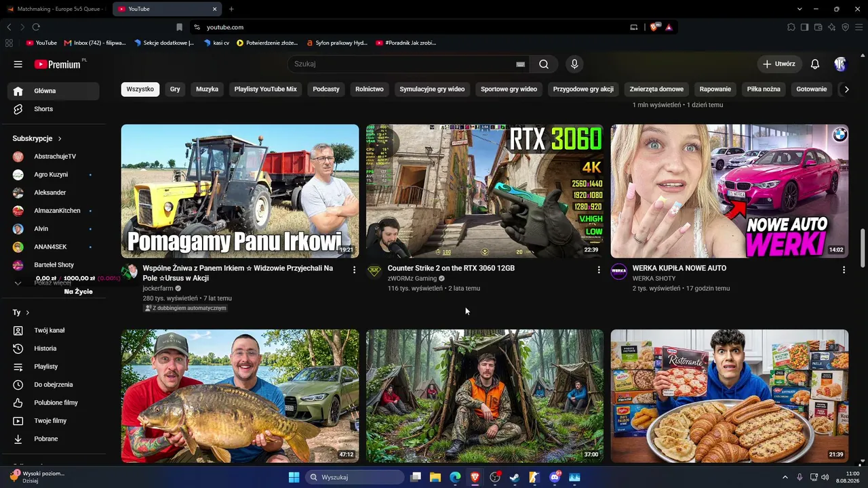Viewport: 868px width, 488px height.
Task: Open the YouTube hamburger guide menu
Action: 18,64
